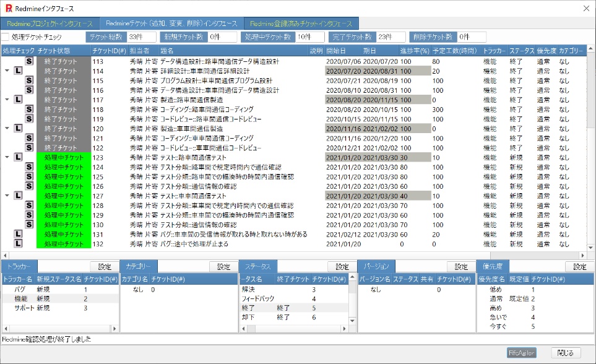The image size is (596, 364).
Task: Click the ticket title コーディング::路車間通信コーディング
Action: 207,109
